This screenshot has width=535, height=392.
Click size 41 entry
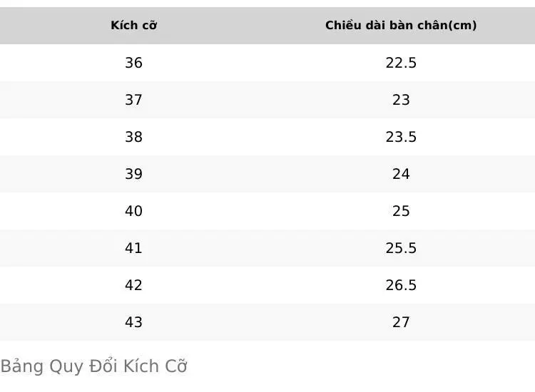[134, 248]
